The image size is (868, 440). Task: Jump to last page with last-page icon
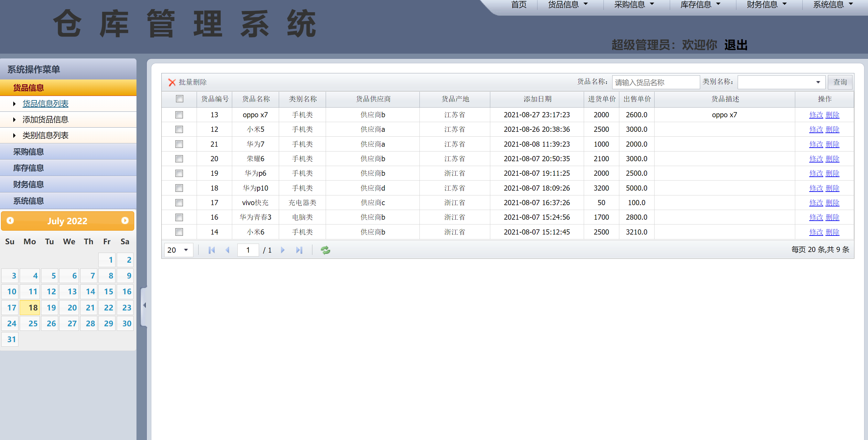pyautogui.click(x=299, y=250)
